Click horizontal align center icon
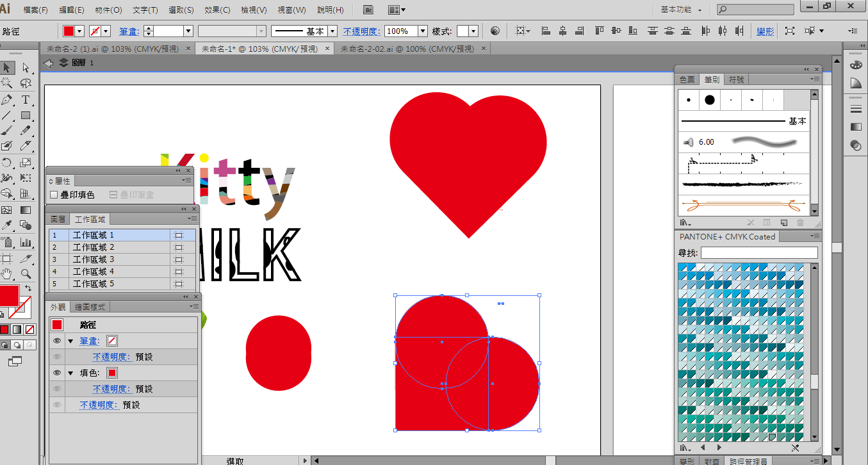This screenshot has height=465, width=868. tap(562, 31)
